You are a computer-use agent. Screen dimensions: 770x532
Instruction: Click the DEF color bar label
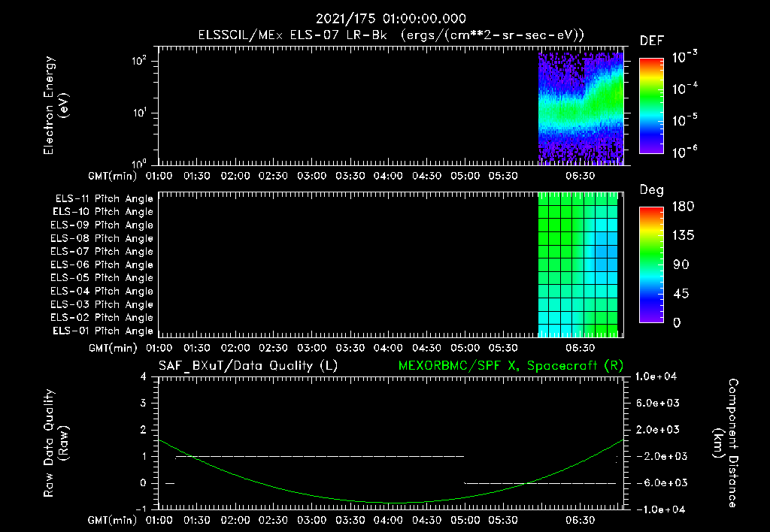click(651, 41)
